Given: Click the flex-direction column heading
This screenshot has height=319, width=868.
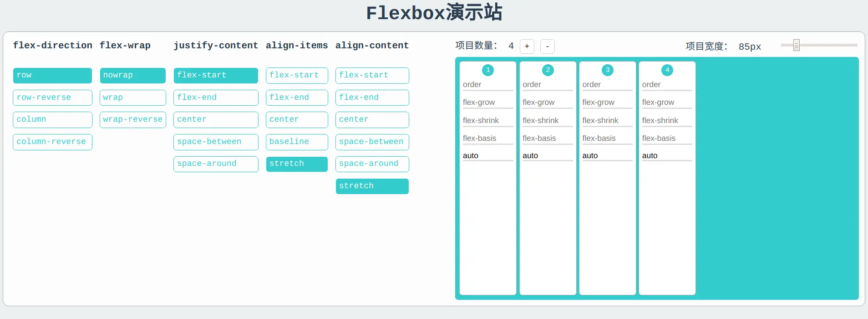Looking at the screenshot, I should coord(53,46).
